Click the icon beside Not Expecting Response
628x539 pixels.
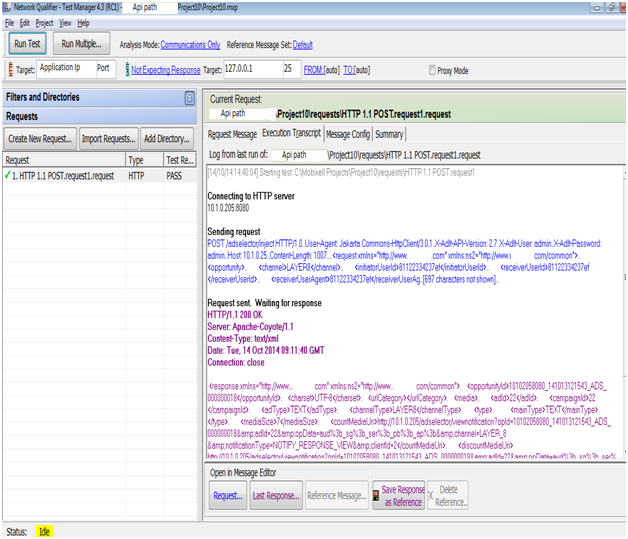[125, 70]
